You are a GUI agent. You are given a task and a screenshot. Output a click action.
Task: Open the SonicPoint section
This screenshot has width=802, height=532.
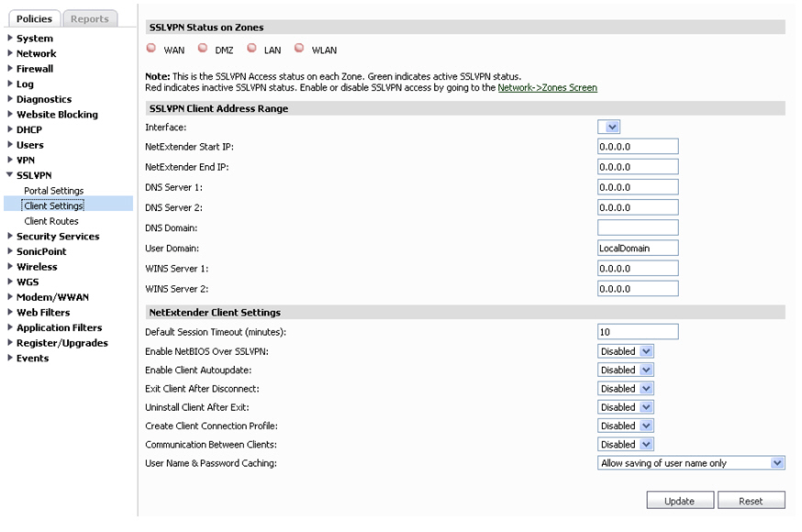(x=41, y=251)
